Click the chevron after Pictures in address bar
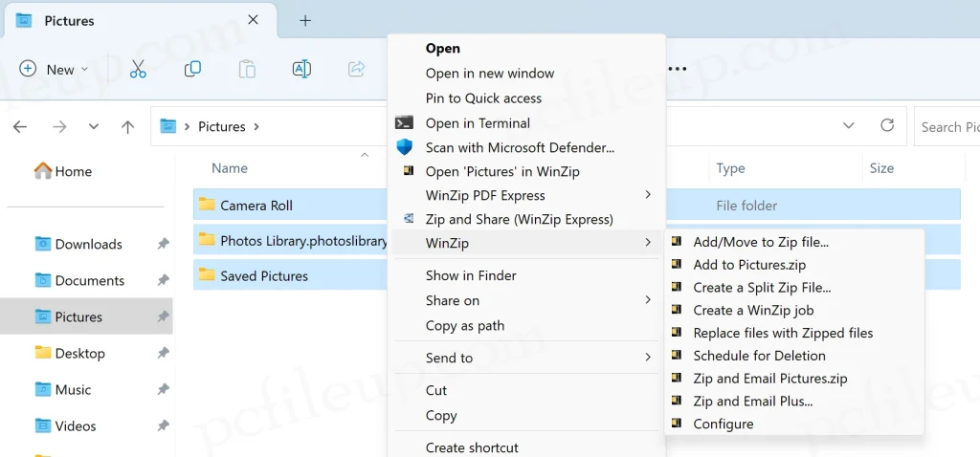This screenshot has width=980, height=457. pyautogui.click(x=256, y=127)
